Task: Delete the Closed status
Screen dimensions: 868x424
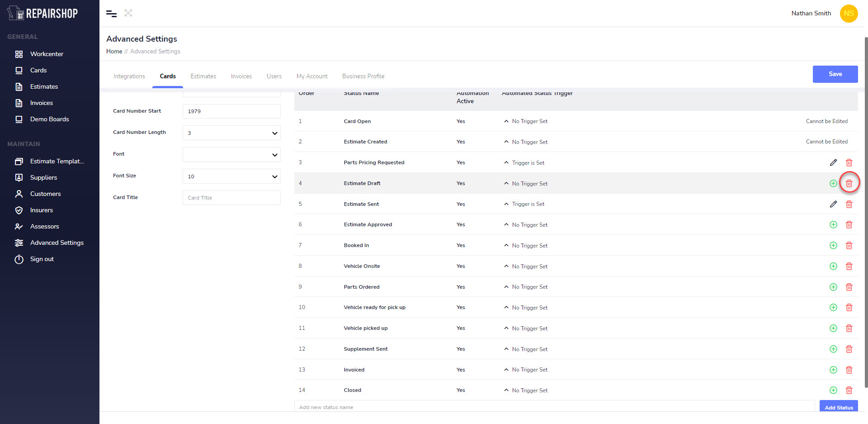Action: pyautogui.click(x=849, y=390)
